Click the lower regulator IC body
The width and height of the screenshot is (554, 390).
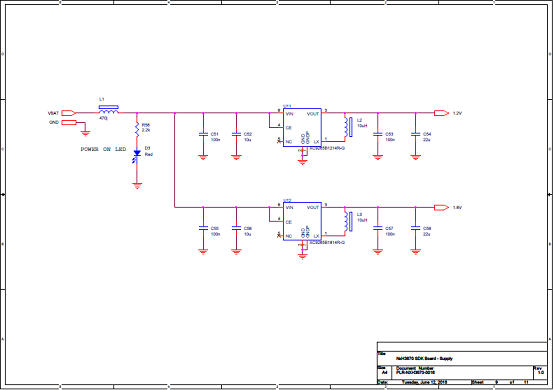pos(302,221)
